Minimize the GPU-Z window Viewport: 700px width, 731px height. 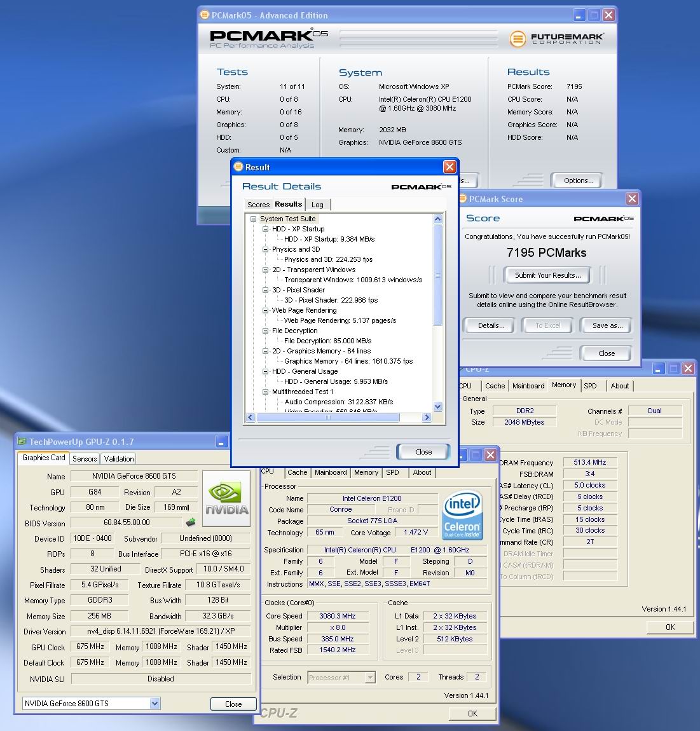[x=222, y=442]
